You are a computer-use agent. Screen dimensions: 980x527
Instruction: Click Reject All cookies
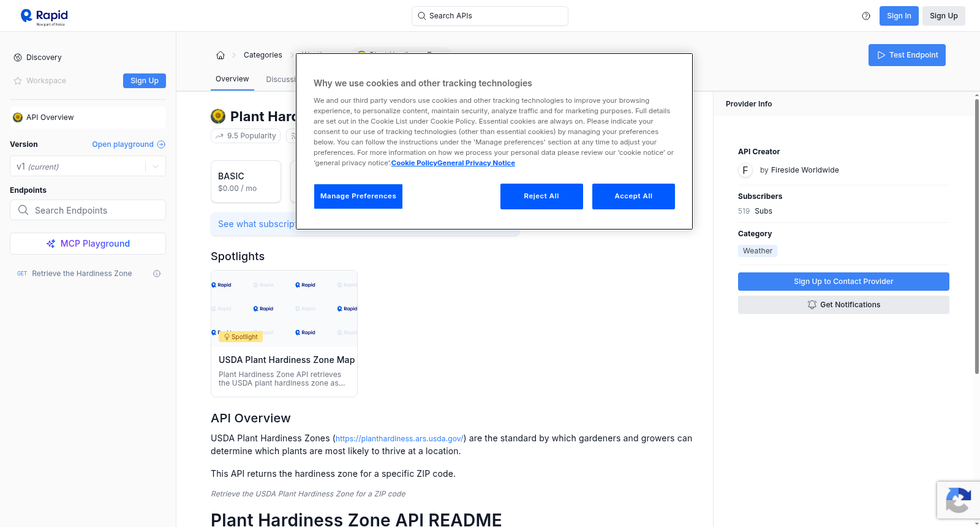(x=541, y=196)
